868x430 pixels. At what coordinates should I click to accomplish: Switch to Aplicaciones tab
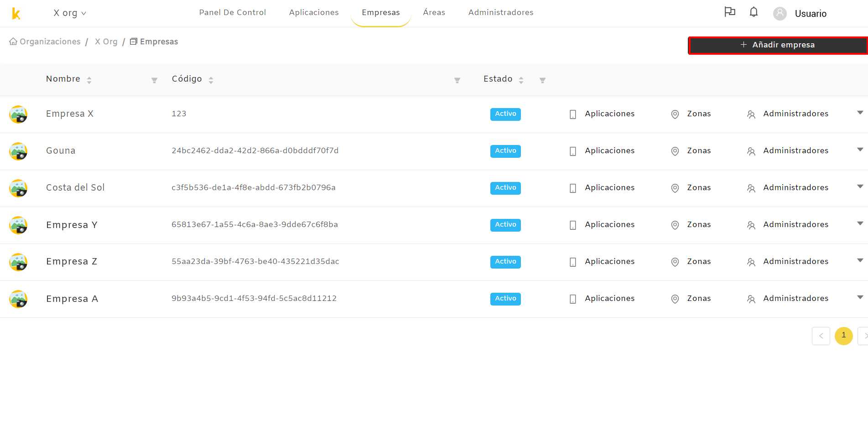tap(314, 12)
